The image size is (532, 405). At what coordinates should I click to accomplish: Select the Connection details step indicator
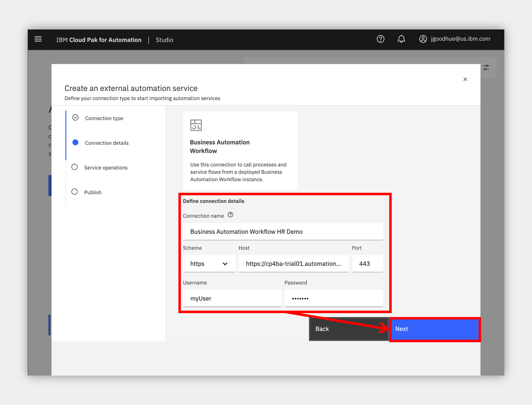click(x=75, y=143)
